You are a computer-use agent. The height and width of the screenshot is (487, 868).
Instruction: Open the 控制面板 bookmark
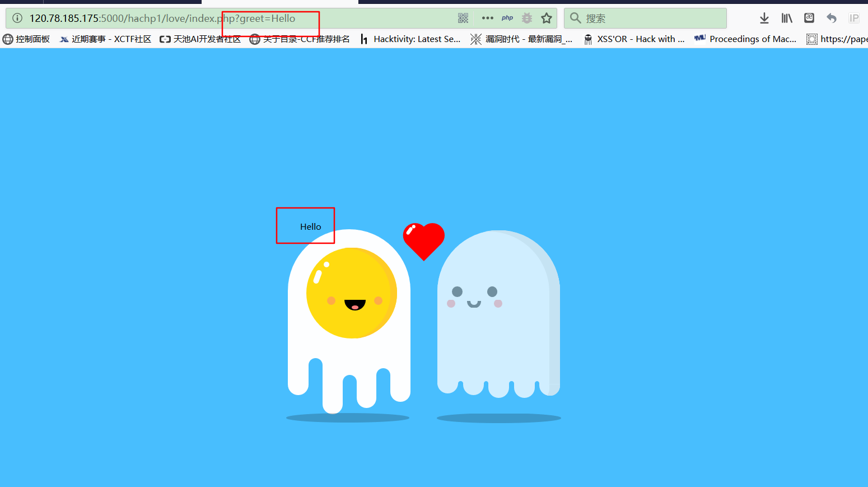click(26, 39)
